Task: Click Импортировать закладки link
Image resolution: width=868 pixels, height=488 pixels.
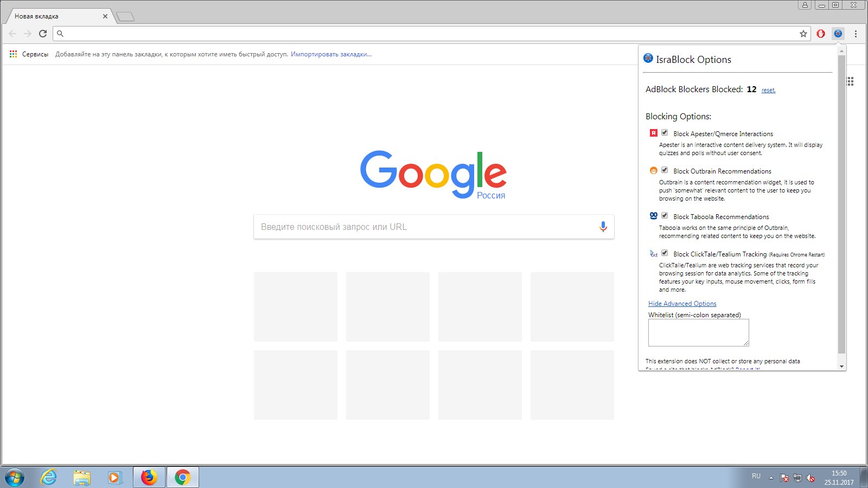Action: [x=331, y=54]
